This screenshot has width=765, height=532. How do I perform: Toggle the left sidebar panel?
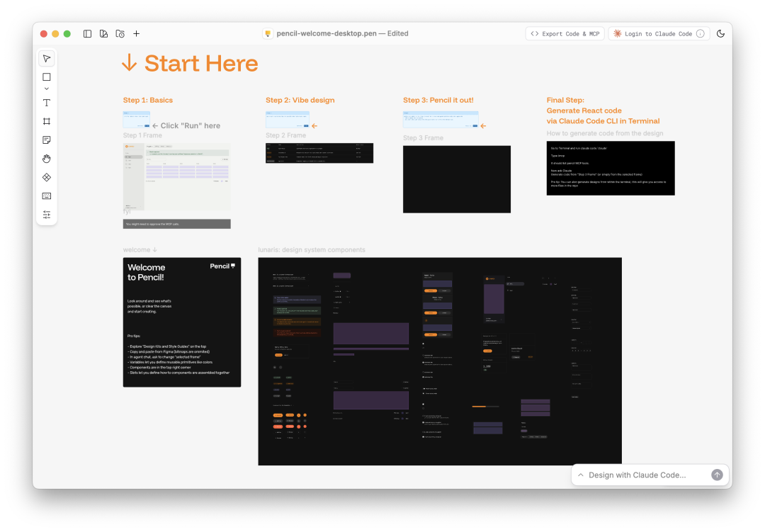click(x=87, y=33)
